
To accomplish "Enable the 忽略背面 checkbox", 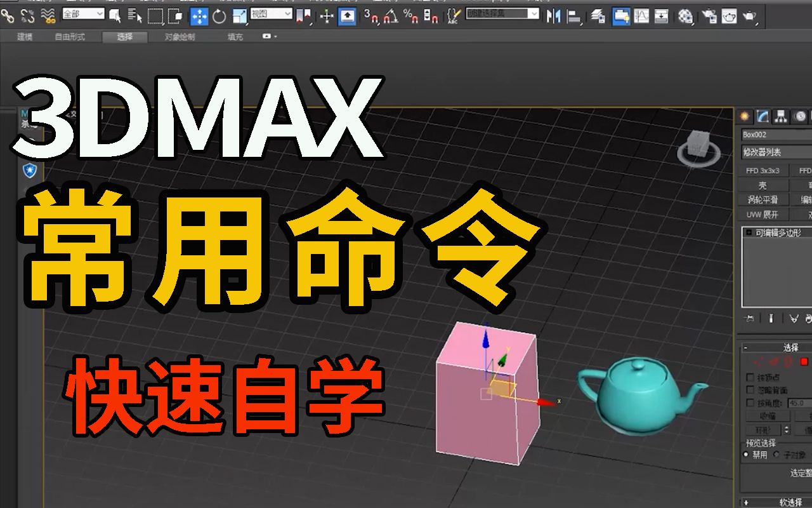I will [750, 390].
